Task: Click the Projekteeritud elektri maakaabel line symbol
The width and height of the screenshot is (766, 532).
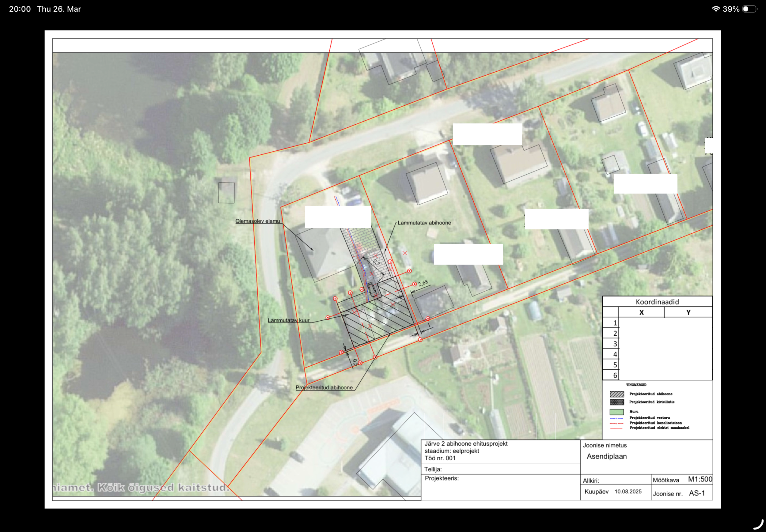Action: 616,428
